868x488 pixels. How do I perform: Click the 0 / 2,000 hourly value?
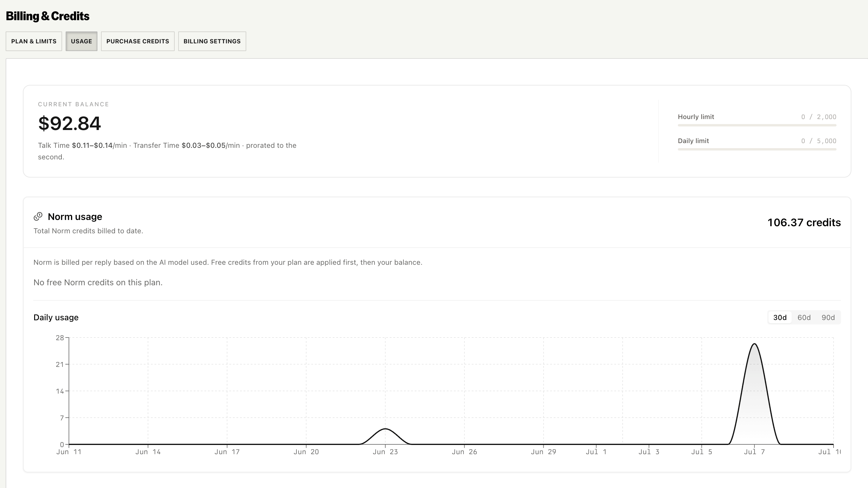click(819, 117)
